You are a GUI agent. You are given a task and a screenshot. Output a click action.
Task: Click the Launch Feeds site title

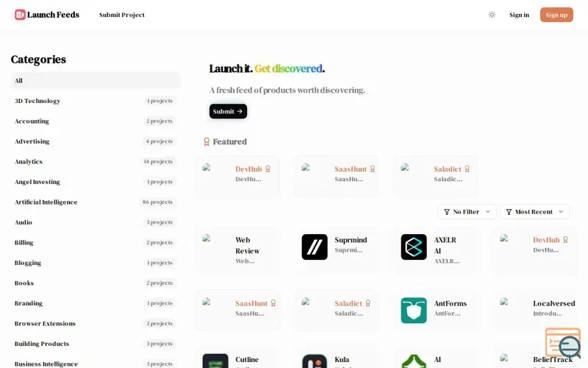pos(53,15)
